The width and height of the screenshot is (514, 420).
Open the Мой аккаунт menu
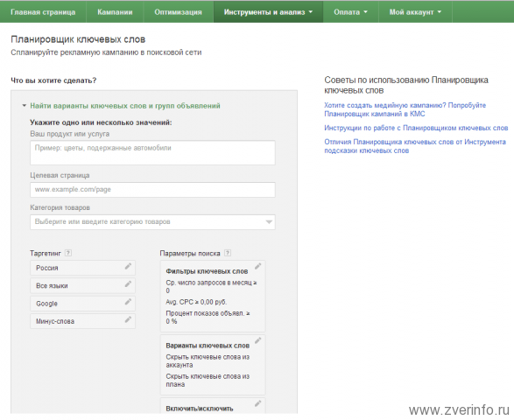click(415, 12)
